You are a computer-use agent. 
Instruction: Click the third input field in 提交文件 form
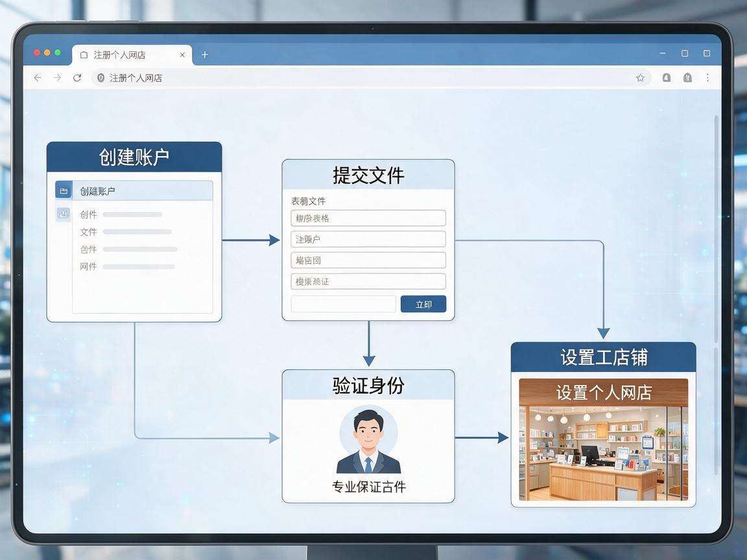[x=368, y=260]
